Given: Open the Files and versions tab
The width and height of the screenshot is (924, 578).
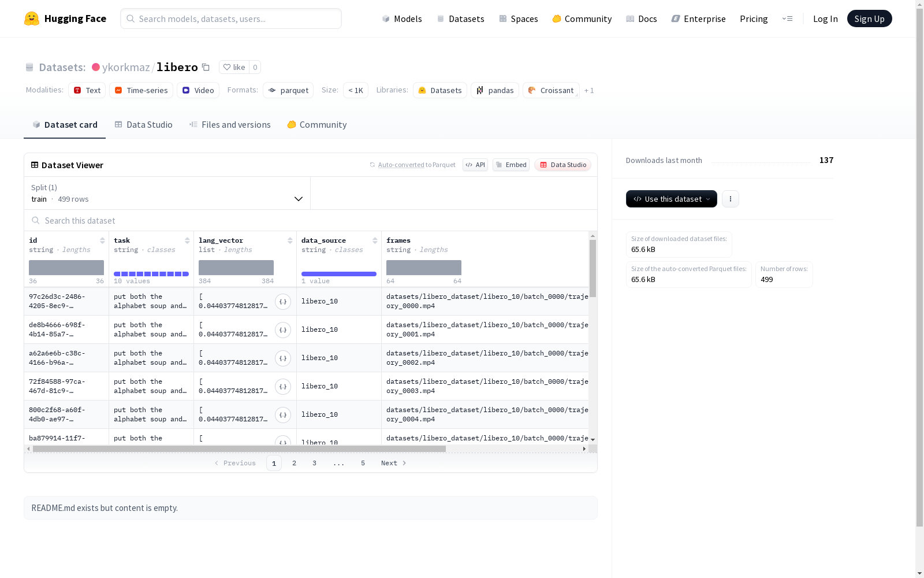Looking at the screenshot, I should [230, 125].
